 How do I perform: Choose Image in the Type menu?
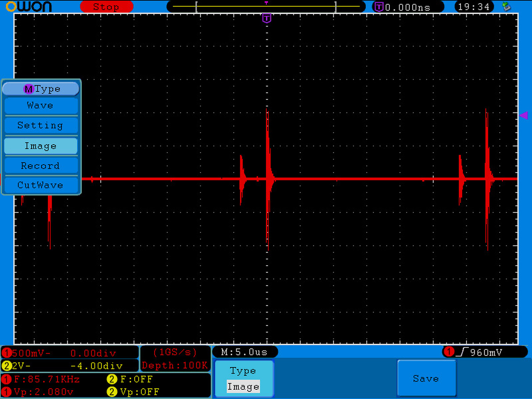(41, 146)
